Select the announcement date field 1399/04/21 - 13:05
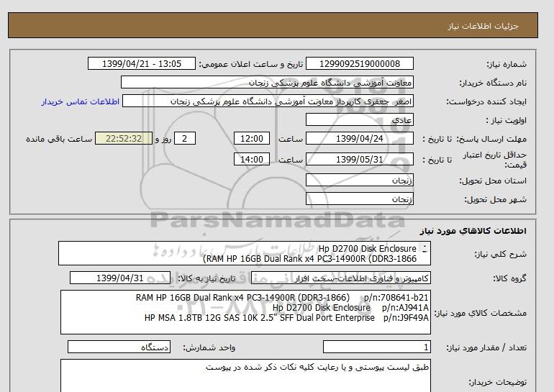This screenshot has height=392, width=554. coord(141,63)
